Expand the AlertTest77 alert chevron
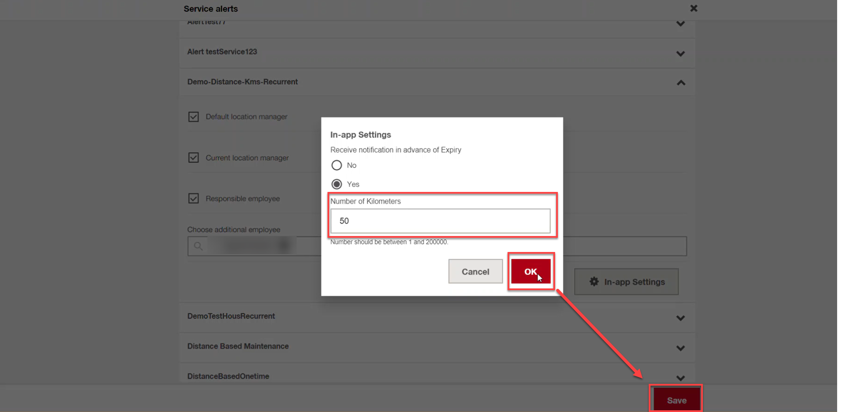Screen dimensions: 868x412 (x=680, y=24)
